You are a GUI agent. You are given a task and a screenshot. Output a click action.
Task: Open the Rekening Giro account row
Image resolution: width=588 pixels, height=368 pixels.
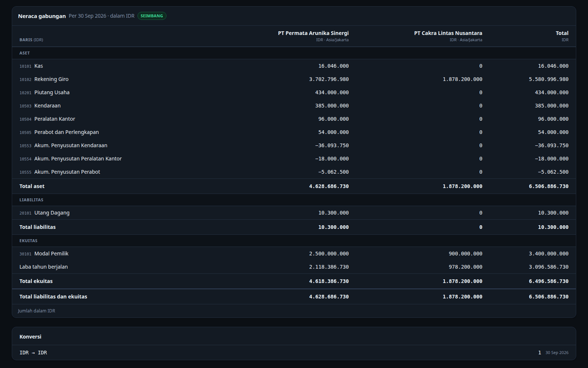click(x=294, y=79)
